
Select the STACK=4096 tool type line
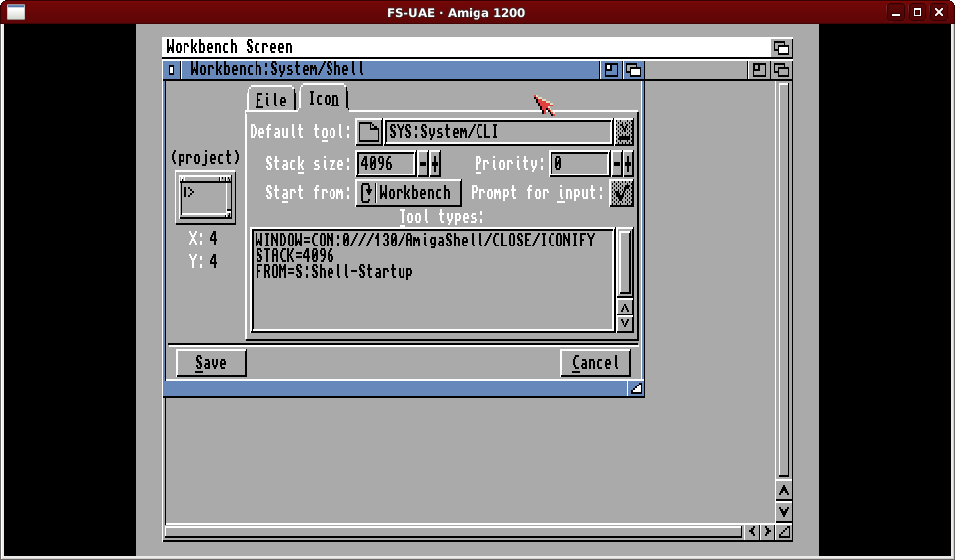tap(294, 255)
